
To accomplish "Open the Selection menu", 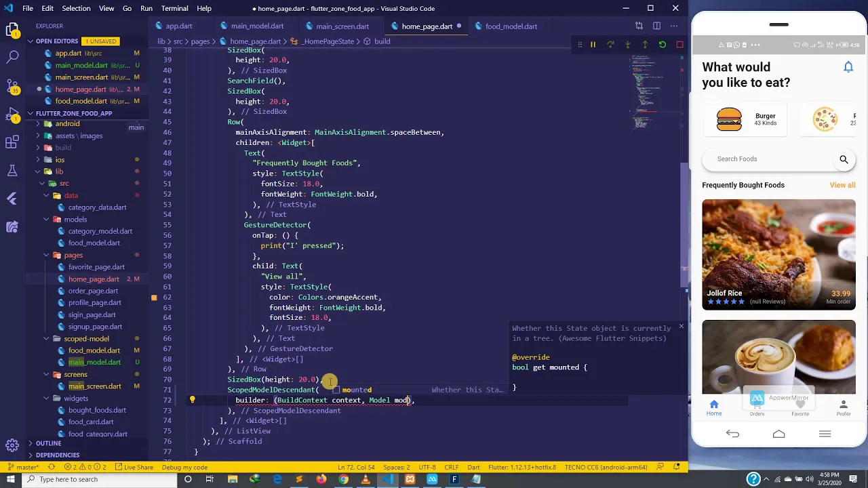I will click(x=76, y=8).
